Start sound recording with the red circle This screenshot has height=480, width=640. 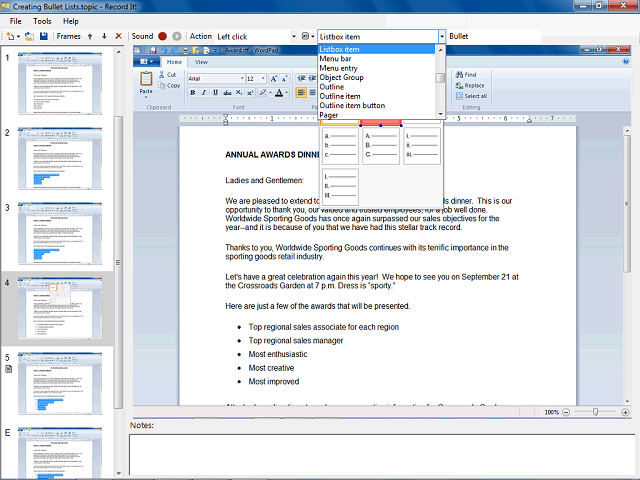point(162,36)
